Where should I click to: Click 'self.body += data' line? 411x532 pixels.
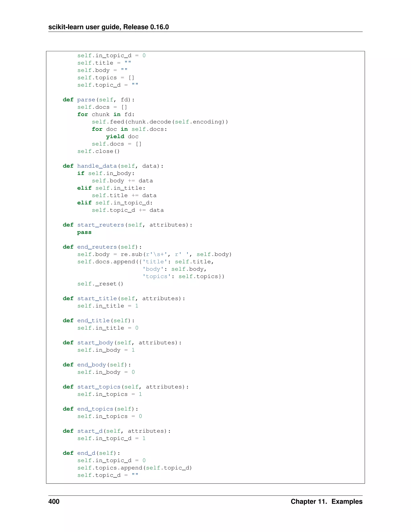click(122, 181)
